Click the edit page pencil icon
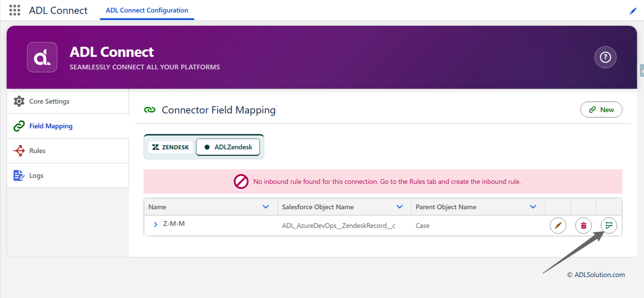The image size is (644, 298). coord(633,11)
